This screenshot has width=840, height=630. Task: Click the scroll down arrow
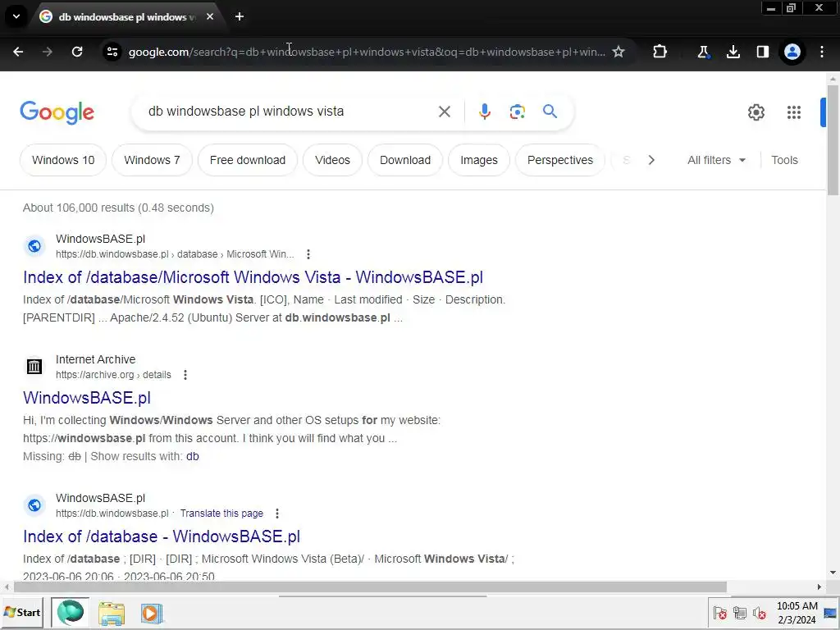coord(833,573)
